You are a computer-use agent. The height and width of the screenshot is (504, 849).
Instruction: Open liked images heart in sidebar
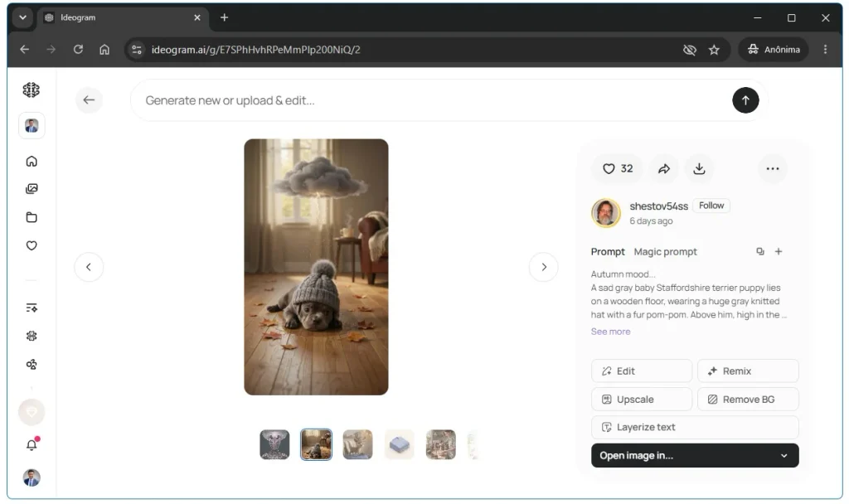click(32, 245)
